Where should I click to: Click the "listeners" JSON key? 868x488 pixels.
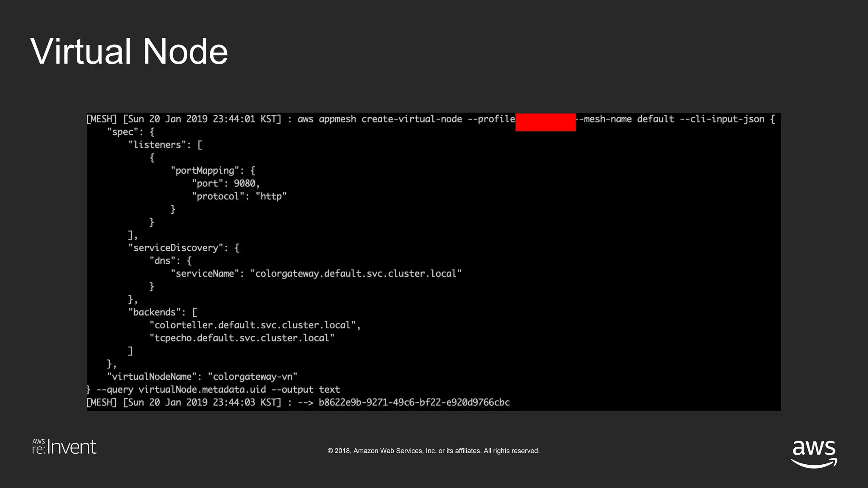point(157,145)
